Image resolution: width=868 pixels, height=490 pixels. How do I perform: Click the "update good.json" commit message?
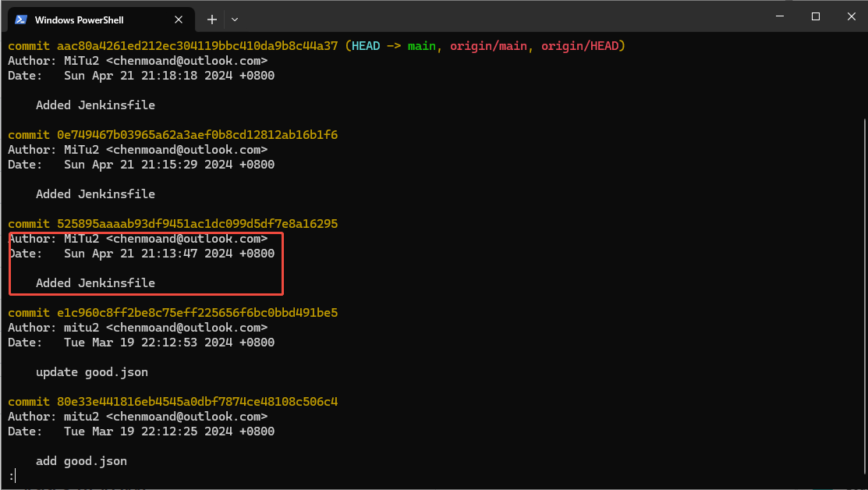click(91, 372)
